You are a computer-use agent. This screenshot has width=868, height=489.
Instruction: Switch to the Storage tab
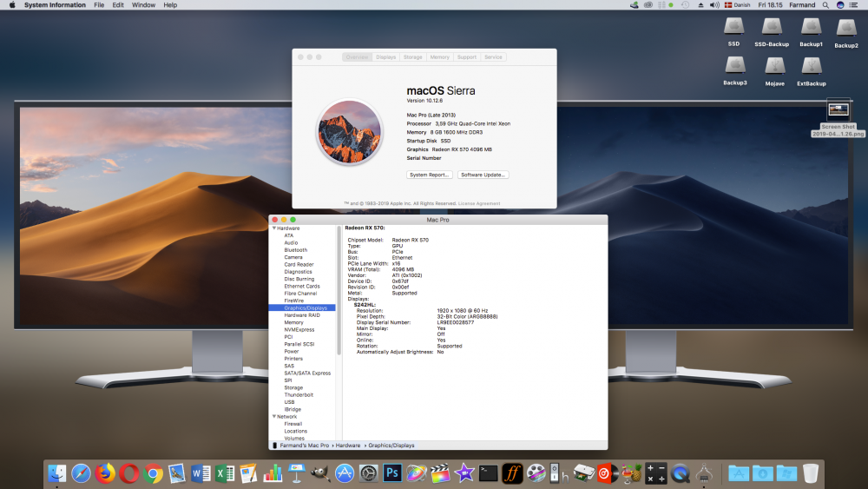point(413,57)
